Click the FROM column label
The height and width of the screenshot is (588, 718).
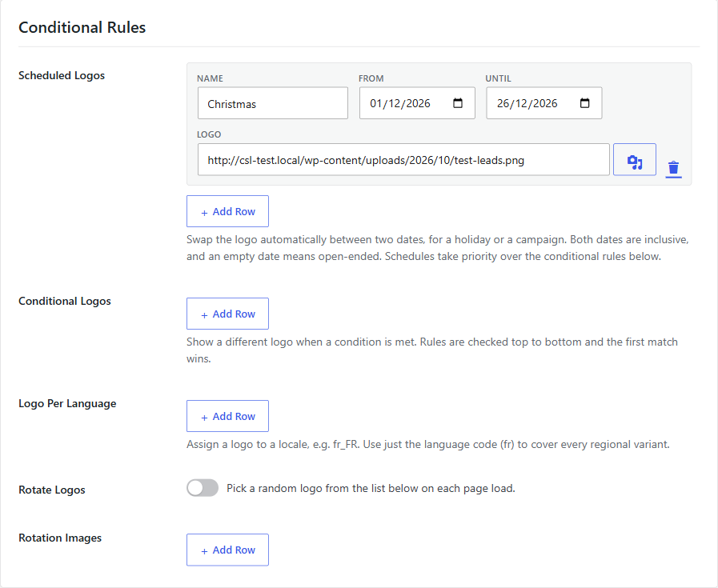pyautogui.click(x=371, y=78)
